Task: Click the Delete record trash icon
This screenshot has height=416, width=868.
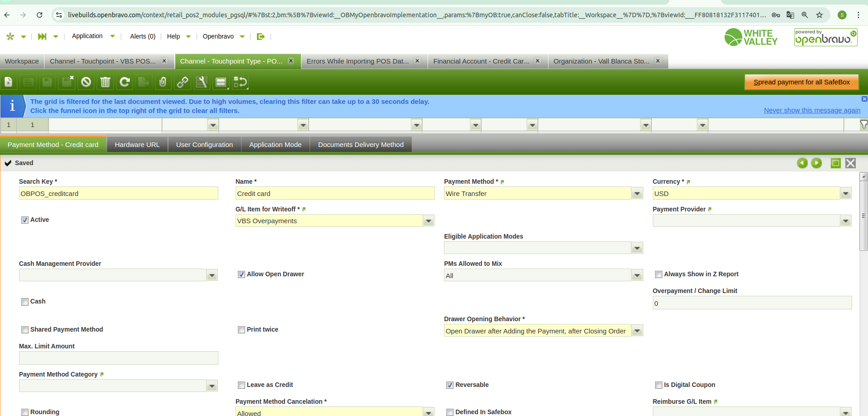Action: pyautogui.click(x=105, y=82)
